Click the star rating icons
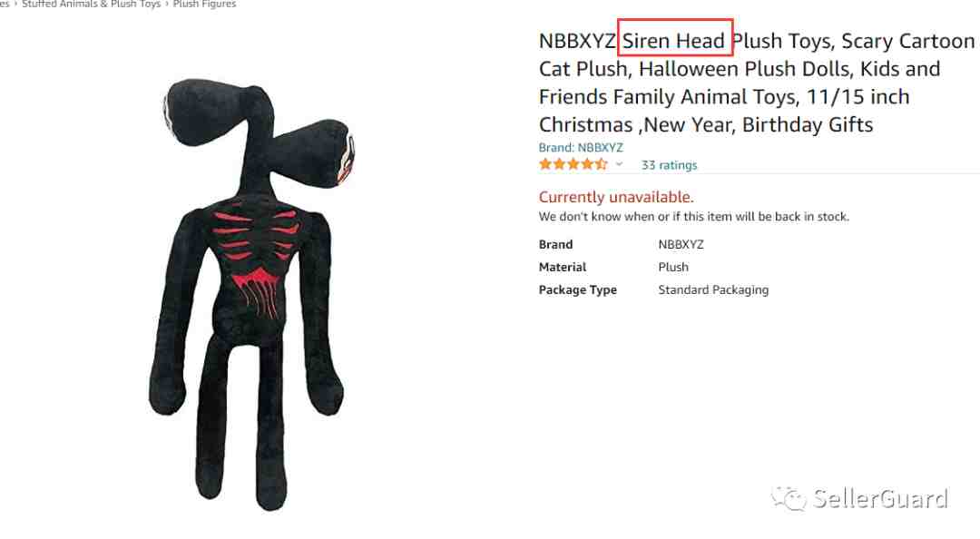Image resolution: width=980 pixels, height=539 pixels. (573, 164)
